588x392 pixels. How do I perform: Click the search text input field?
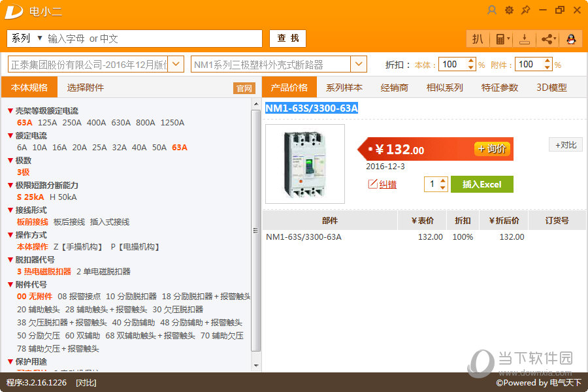click(154, 39)
